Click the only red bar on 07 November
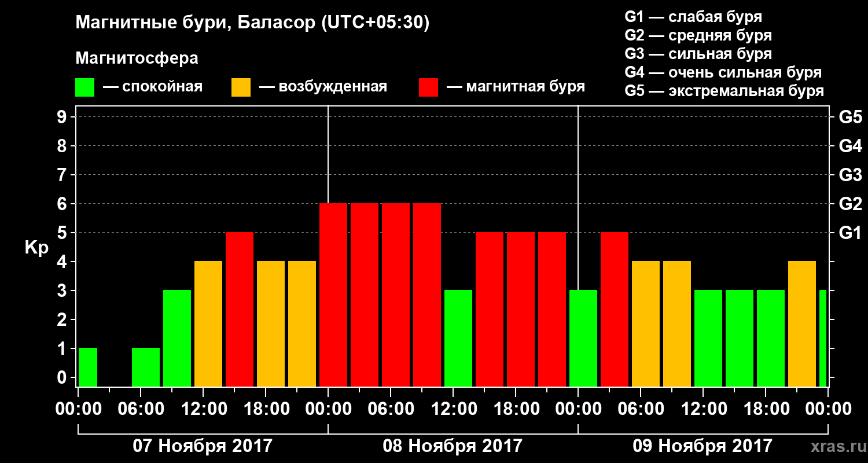This screenshot has height=463, width=868. coord(240,309)
